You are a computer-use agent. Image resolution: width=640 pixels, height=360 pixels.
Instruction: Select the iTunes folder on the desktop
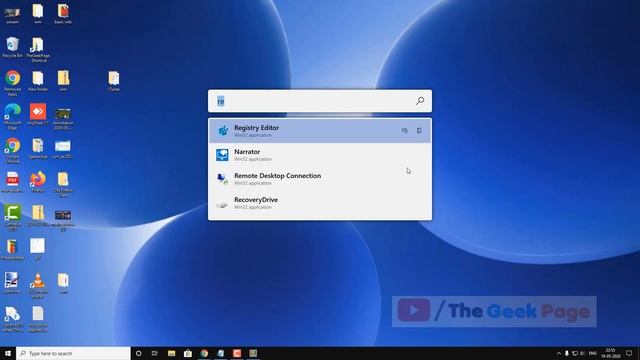click(114, 81)
